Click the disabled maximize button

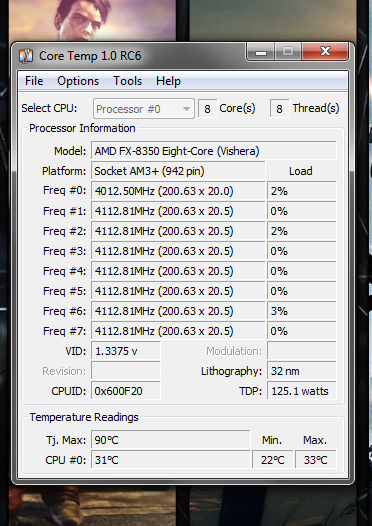(x=288, y=52)
